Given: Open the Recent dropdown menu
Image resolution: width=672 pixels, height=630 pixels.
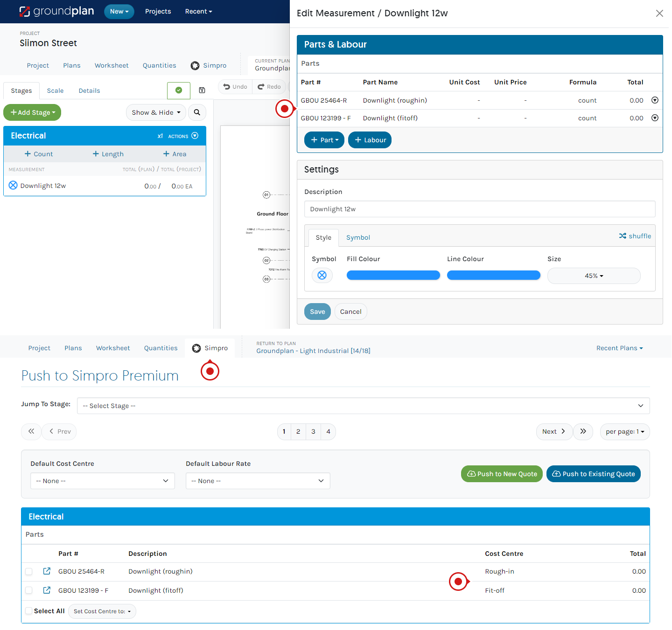Looking at the screenshot, I should tap(198, 12).
